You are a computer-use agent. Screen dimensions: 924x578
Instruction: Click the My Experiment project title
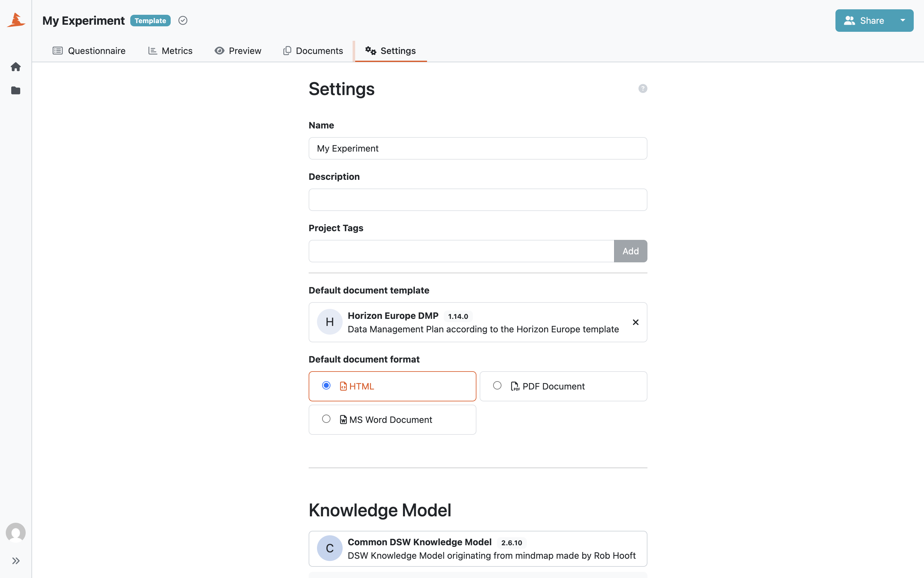[x=83, y=21]
